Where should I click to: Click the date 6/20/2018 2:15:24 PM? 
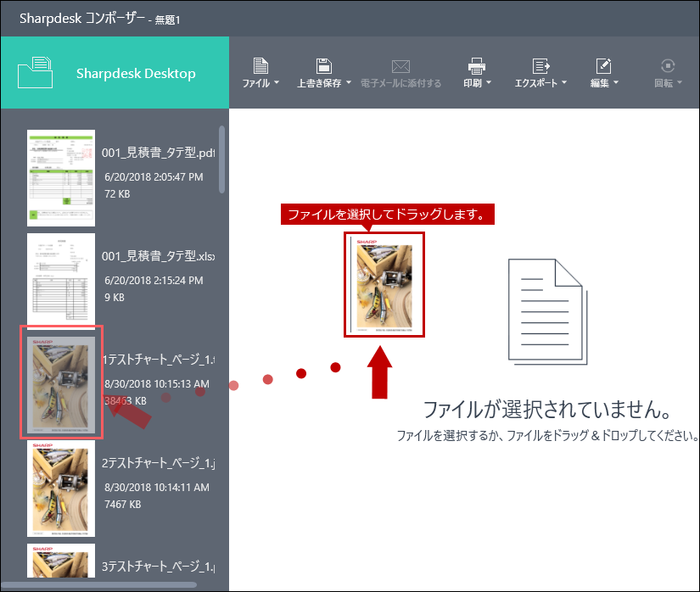[154, 281]
